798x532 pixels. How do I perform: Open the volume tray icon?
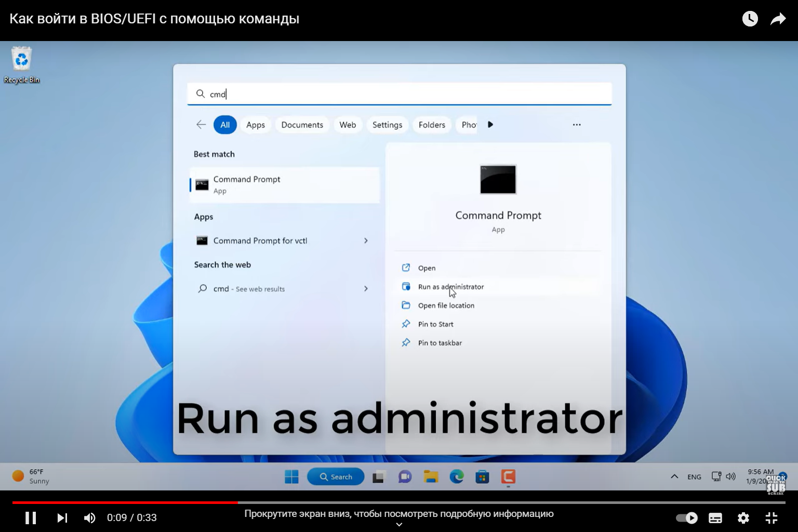[730, 476]
